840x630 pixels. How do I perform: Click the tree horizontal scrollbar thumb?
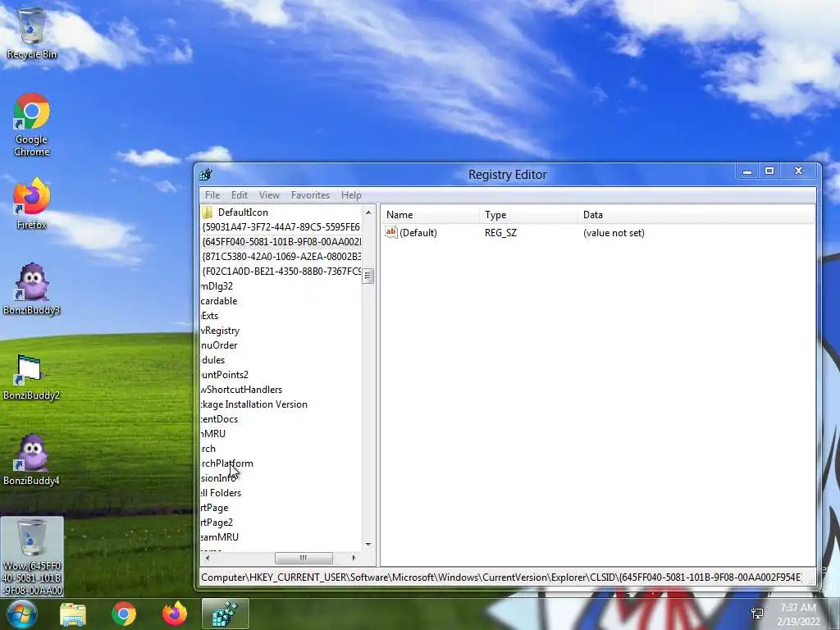304,558
